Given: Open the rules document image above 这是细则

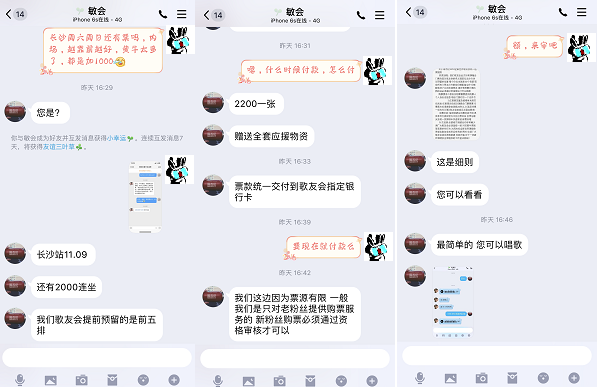Looking at the screenshot, I should point(456,104).
